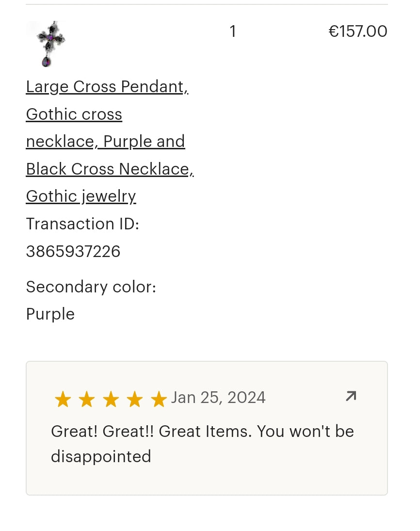This screenshot has width=420, height=531.
Task: Click the €157.00 price
Action: click(358, 32)
